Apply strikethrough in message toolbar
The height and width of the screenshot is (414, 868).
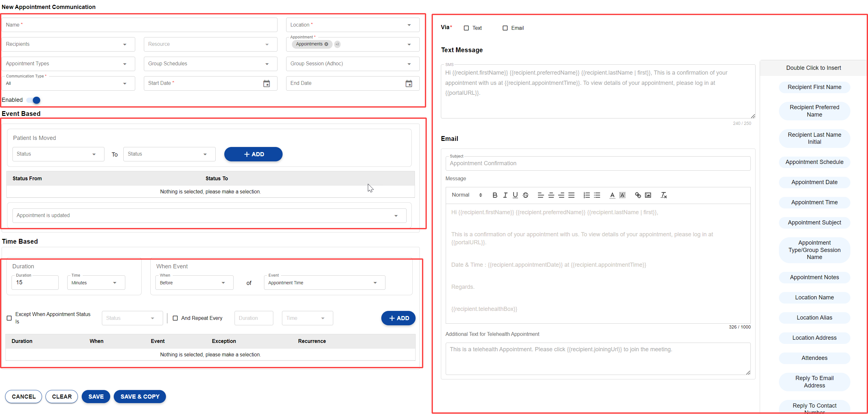tap(525, 195)
